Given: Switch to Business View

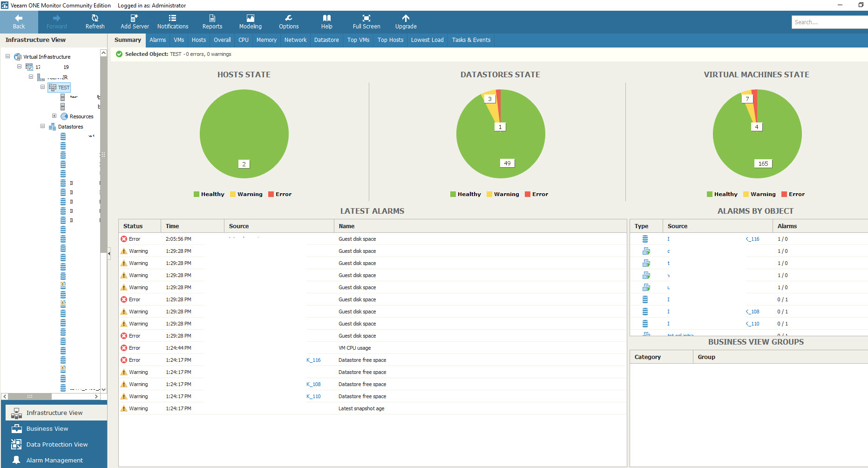Looking at the screenshot, I should click(x=47, y=428).
